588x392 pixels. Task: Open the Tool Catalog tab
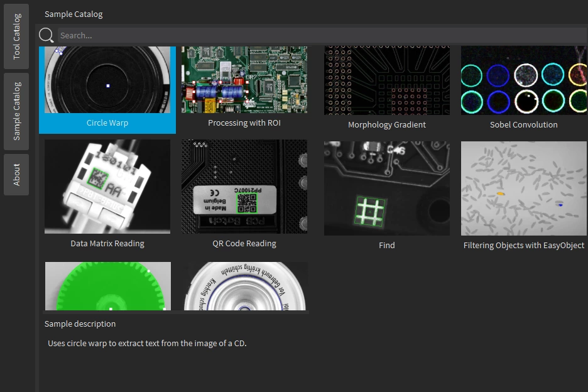tap(16, 36)
